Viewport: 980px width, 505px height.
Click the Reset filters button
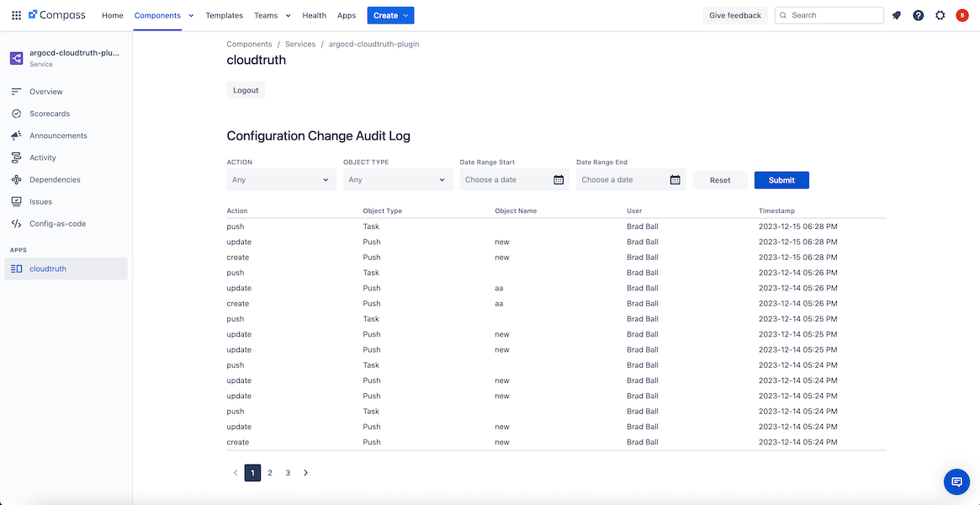pyautogui.click(x=720, y=180)
